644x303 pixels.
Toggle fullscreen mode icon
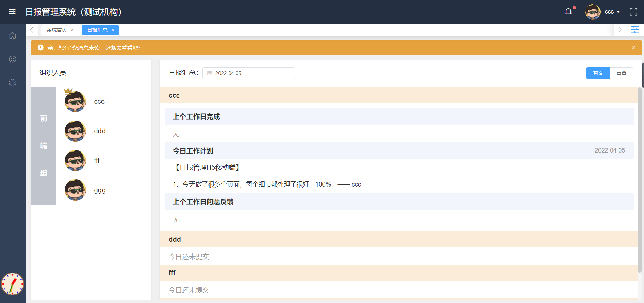pyautogui.click(x=633, y=12)
